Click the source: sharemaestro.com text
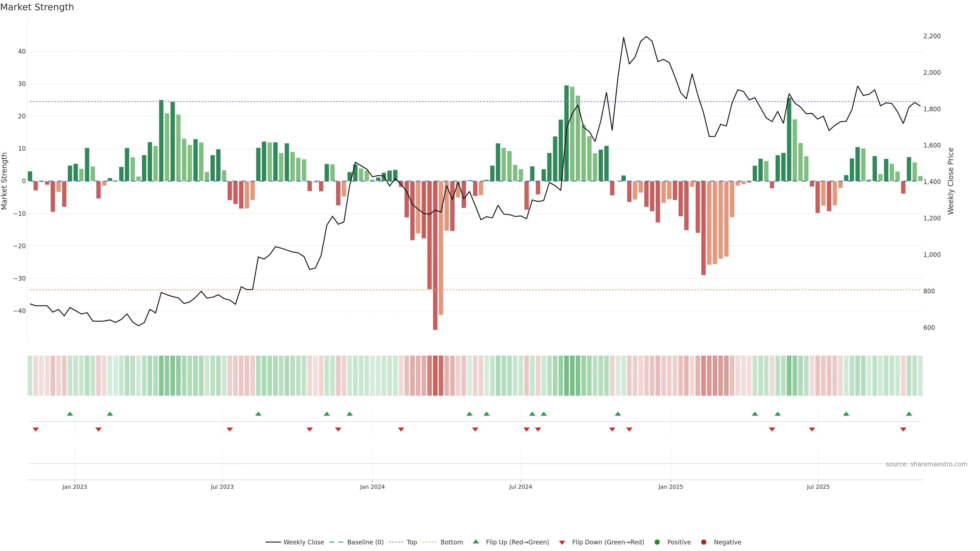 [926, 464]
